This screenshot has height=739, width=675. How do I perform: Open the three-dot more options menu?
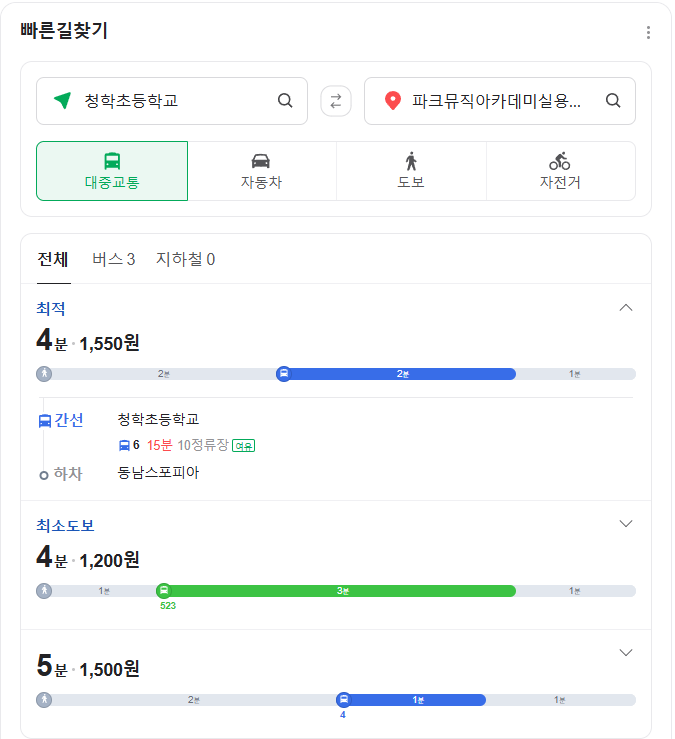(648, 32)
